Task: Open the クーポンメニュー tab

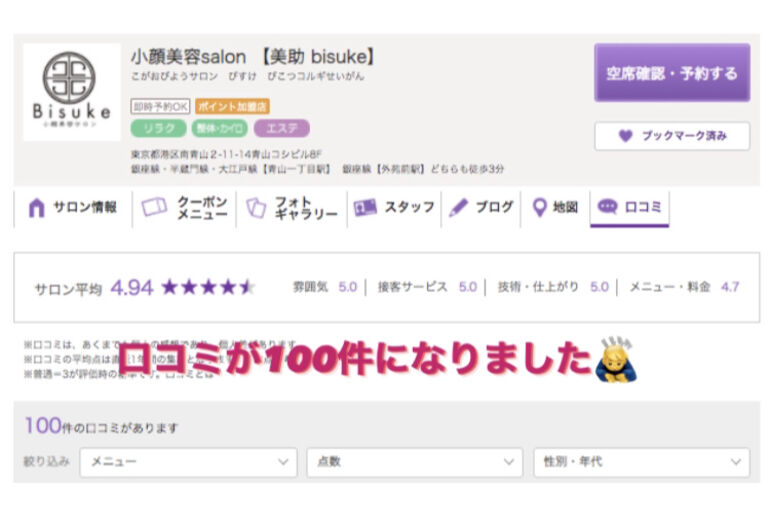Action: [x=184, y=208]
